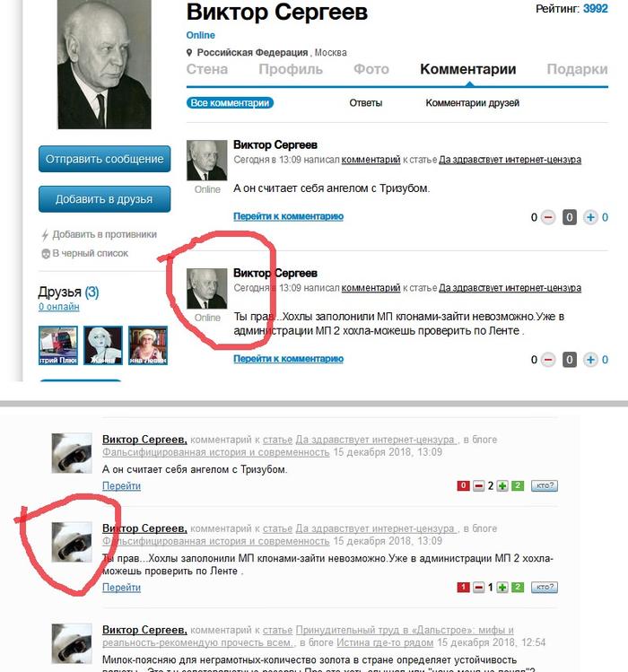628x672 pixels.
Task: Open the Фото tab
Action: pos(371,69)
